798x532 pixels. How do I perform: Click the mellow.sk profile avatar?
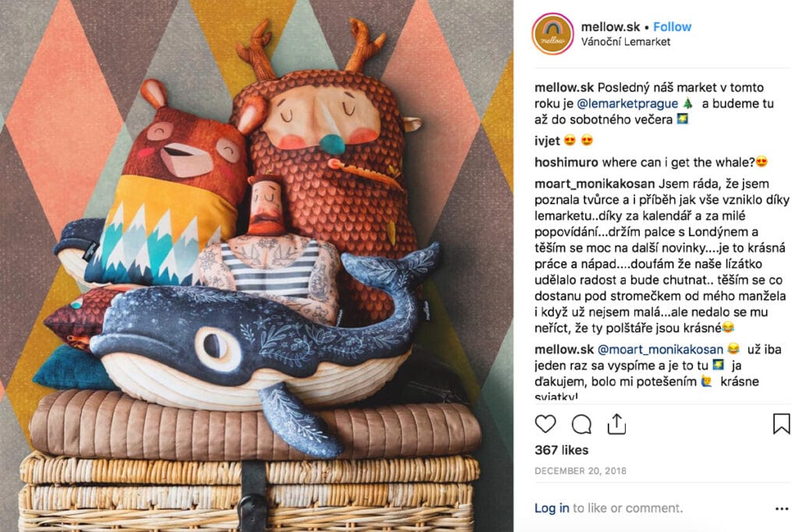[553, 33]
